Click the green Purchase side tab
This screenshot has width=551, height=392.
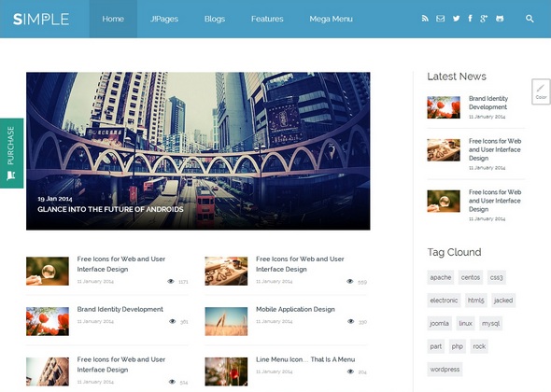pos(11,153)
